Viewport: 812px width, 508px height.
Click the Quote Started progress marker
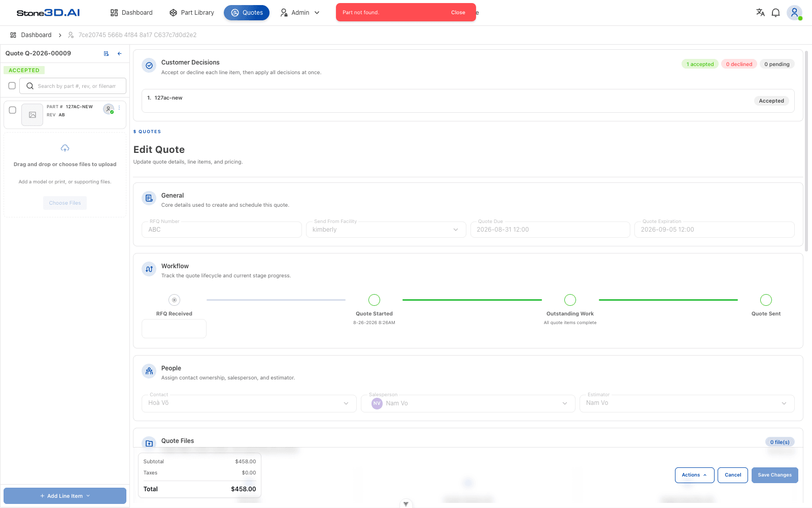[374, 300]
